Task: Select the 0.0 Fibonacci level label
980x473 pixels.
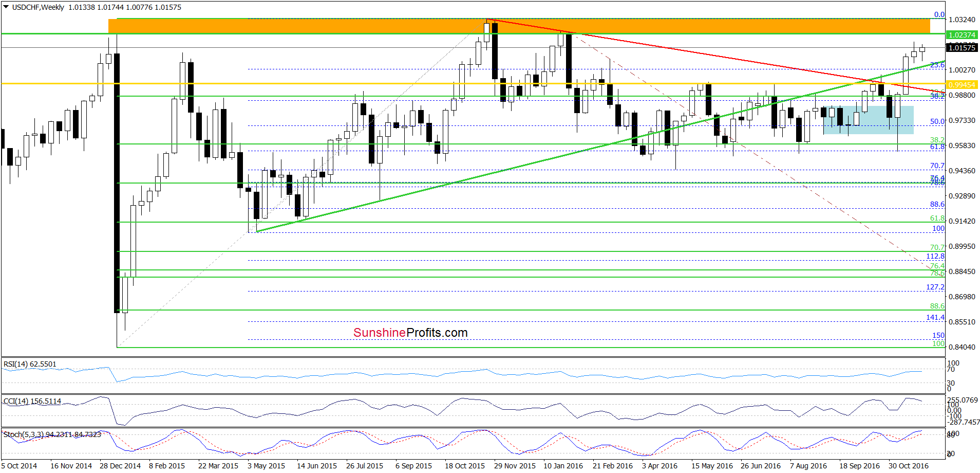Action: pos(939,14)
